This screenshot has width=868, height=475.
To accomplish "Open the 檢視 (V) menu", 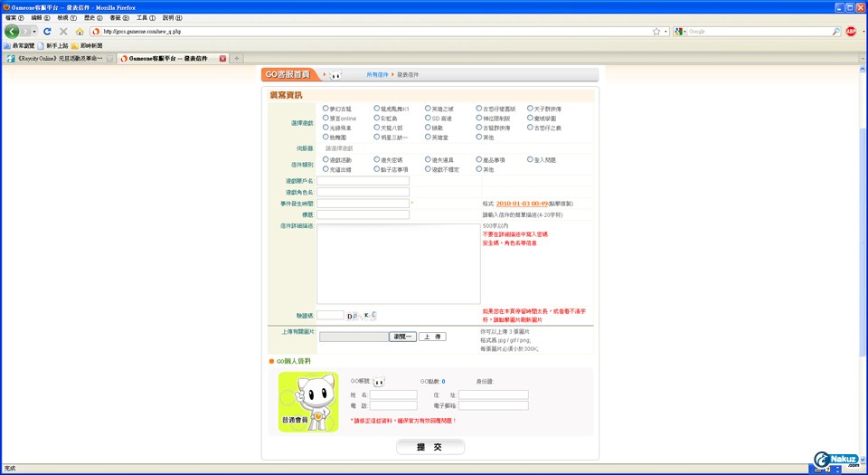I will click(67, 18).
